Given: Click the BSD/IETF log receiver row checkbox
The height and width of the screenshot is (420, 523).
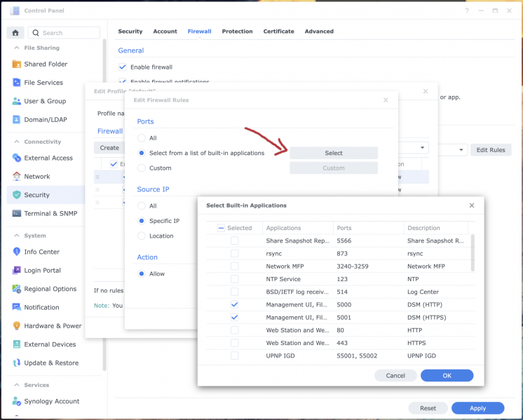Looking at the screenshot, I should (x=234, y=292).
